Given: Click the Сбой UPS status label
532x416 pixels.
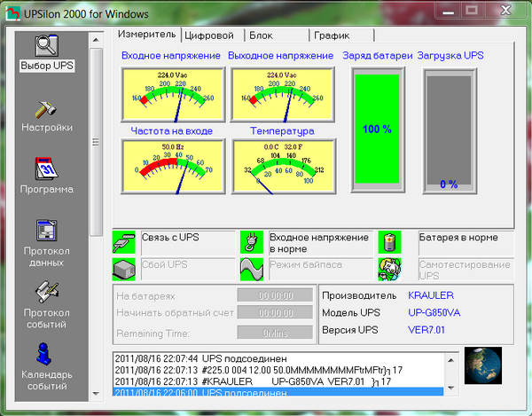Looking at the screenshot, I should pyautogui.click(x=188, y=270).
